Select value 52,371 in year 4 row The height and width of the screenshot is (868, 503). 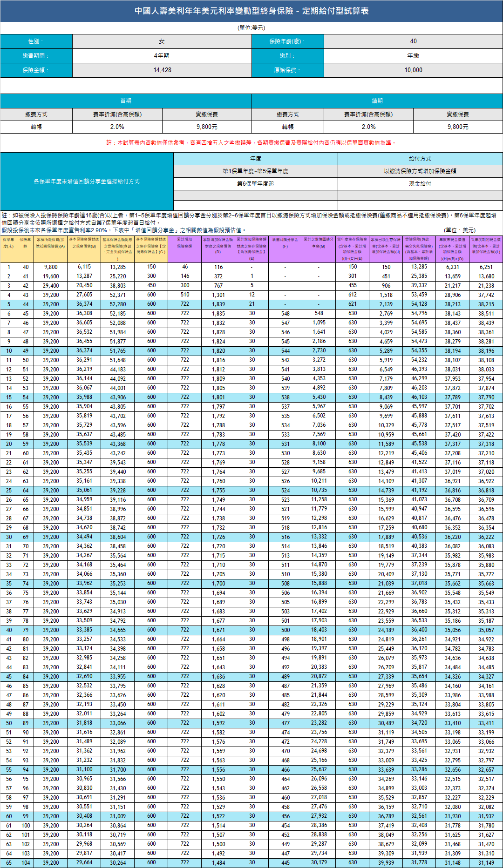click(118, 295)
